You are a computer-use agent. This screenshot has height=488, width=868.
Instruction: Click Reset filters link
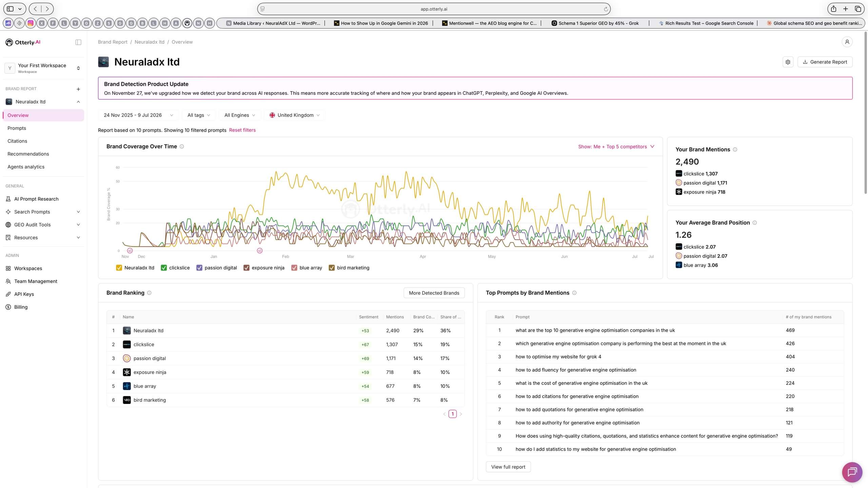tap(242, 130)
